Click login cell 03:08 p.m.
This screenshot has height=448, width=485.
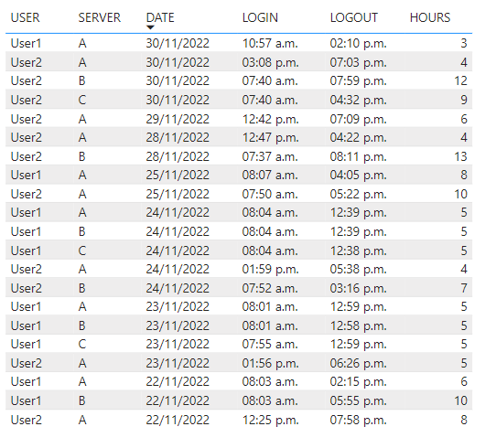click(x=270, y=62)
